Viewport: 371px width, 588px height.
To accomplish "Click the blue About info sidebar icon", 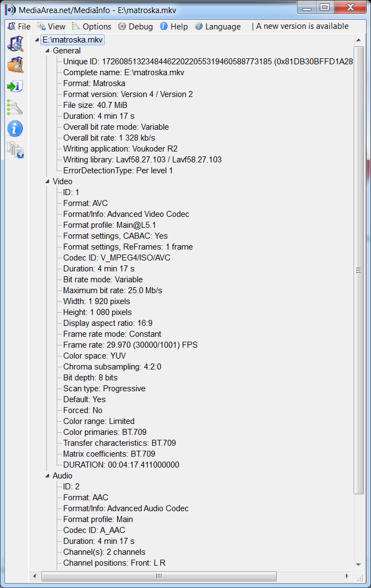I will click(x=15, y=129).
